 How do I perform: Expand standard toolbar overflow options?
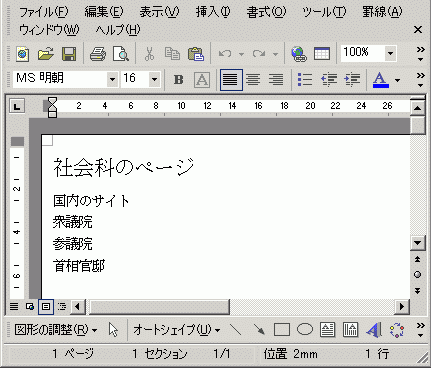tap(421, 54)
